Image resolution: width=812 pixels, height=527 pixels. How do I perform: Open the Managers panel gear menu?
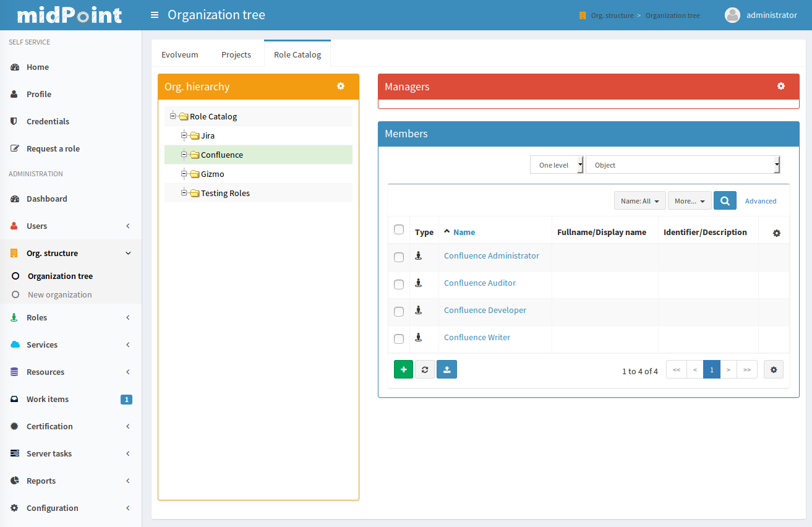pos(780,87)
